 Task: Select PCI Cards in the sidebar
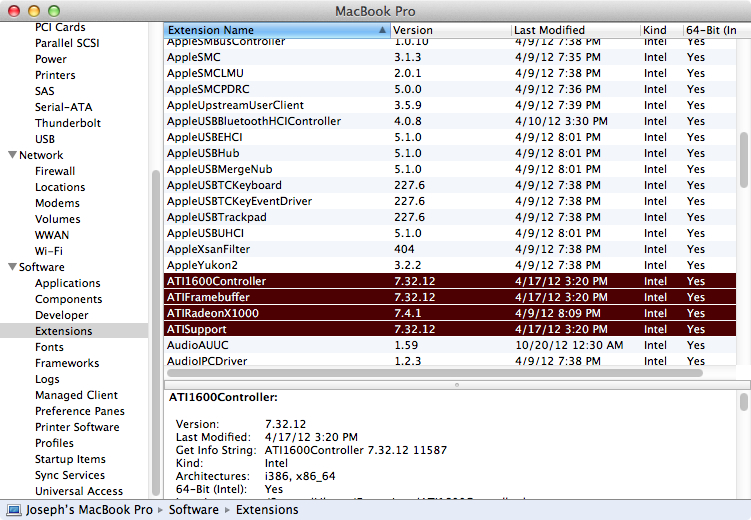(x=60, y=27)
